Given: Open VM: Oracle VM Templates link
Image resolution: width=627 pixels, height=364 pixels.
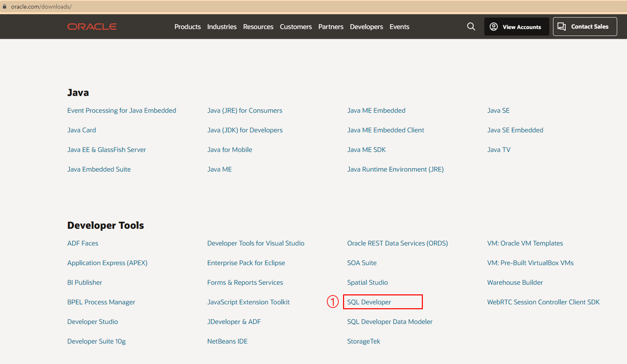Looking at the screenshot, I should click(x=525, y=243).
